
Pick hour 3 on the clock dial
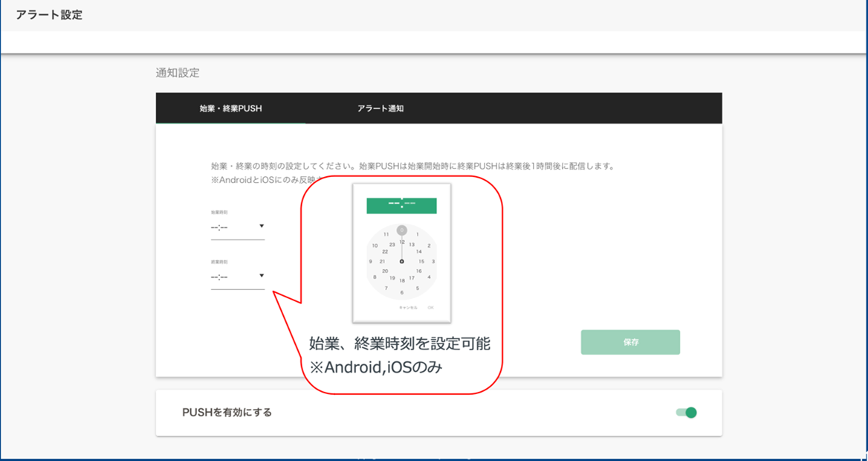click(433, 262)
